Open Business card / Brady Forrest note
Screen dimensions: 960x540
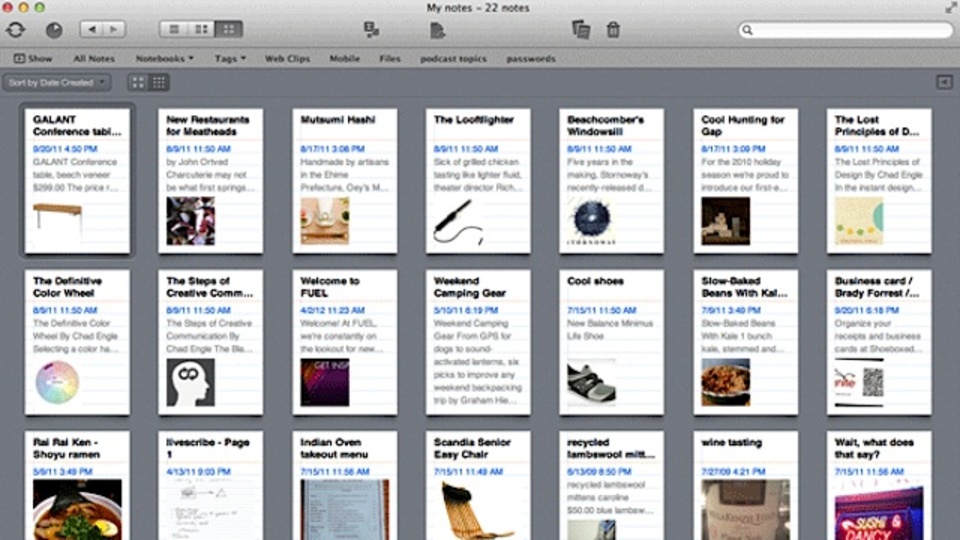[879, 342]
